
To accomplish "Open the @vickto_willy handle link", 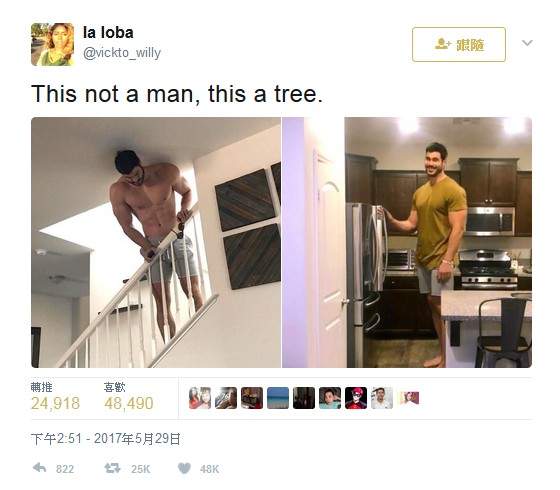I will pos(122,53).
